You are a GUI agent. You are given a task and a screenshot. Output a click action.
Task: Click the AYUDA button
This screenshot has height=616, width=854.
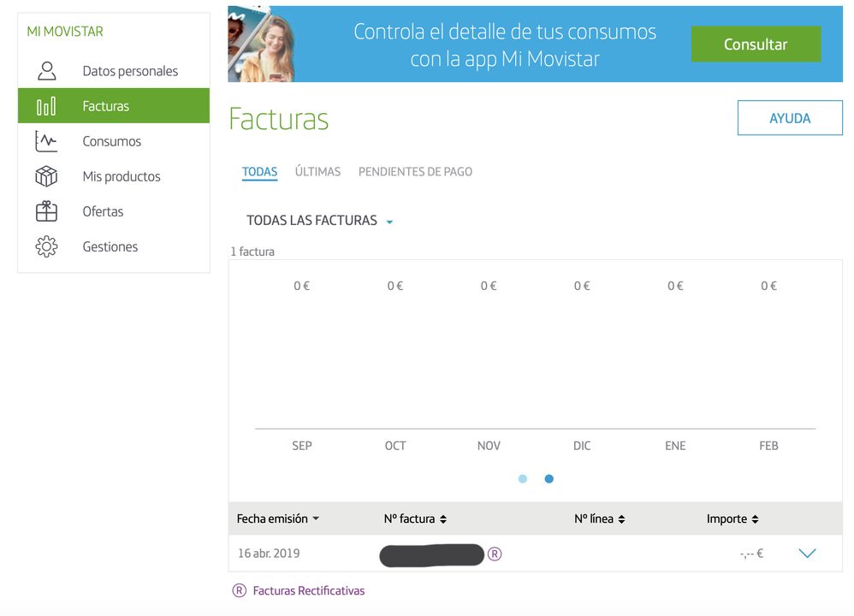789,118
